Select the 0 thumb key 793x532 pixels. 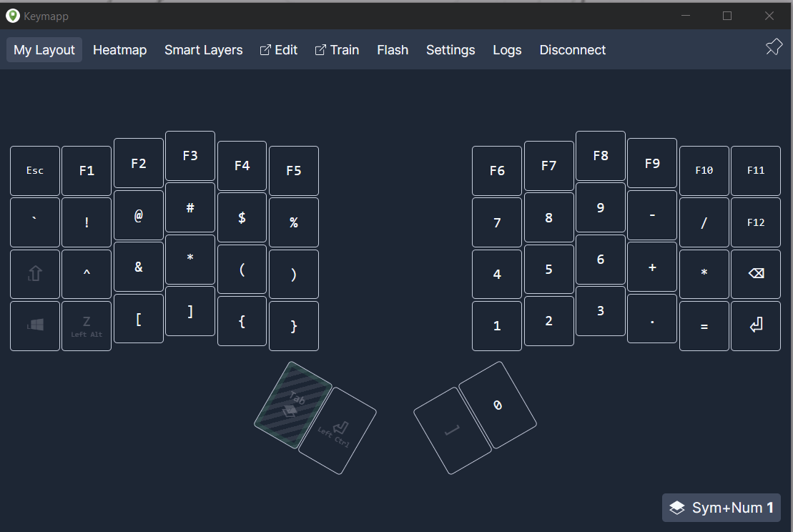pyautogui.click(x=498, y=405)
